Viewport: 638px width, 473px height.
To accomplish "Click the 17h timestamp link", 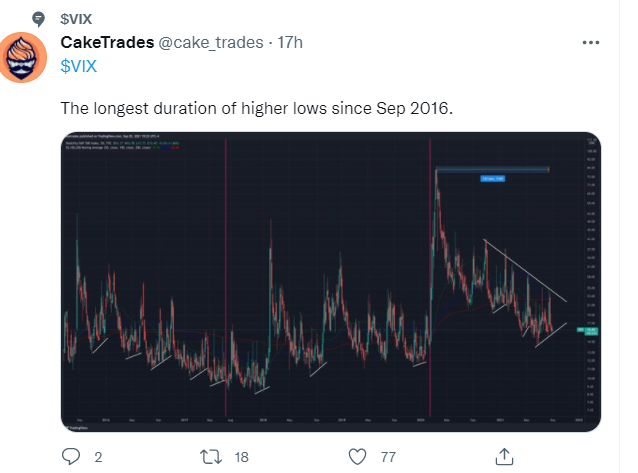I will coord(289,42).
